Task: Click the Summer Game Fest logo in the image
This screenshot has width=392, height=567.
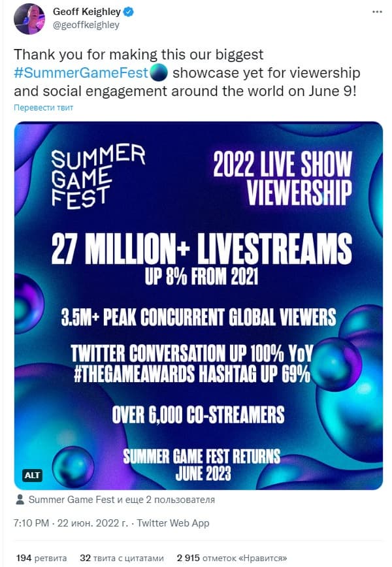Action: point(98,176)
